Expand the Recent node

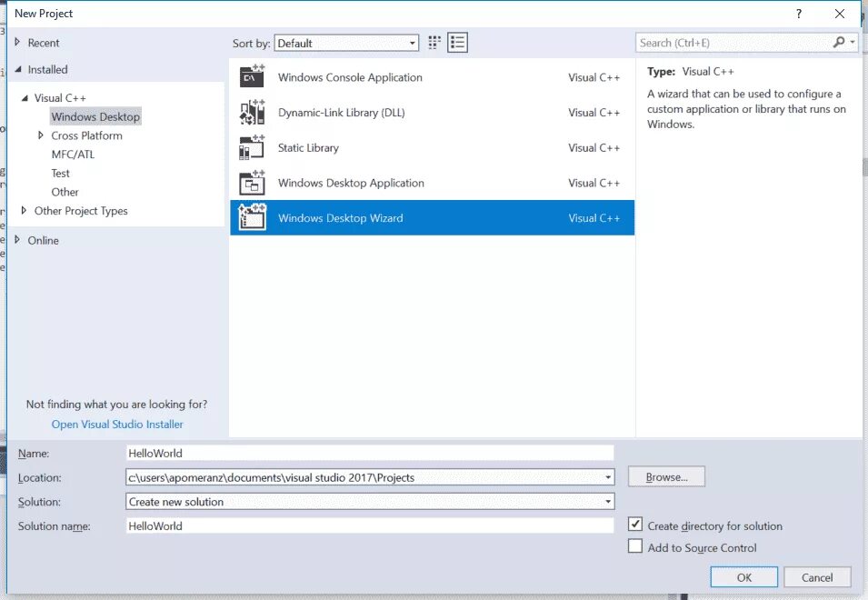point(17,42)
